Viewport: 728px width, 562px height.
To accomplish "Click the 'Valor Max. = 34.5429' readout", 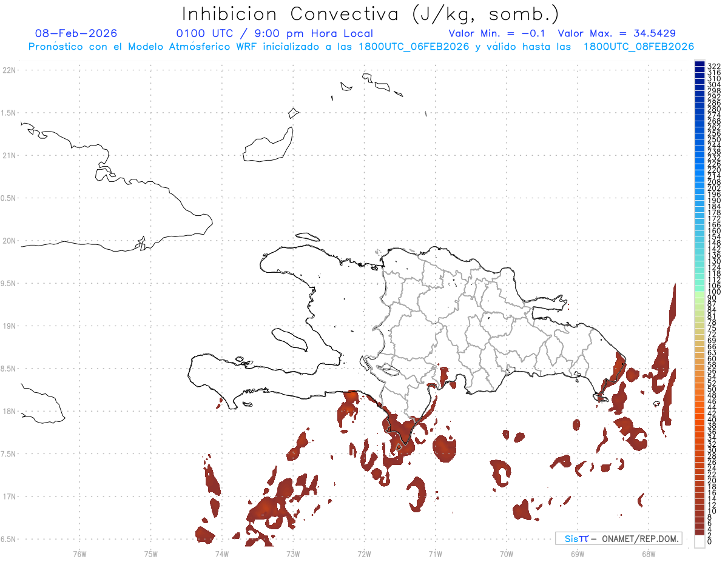I will point(616,33).
